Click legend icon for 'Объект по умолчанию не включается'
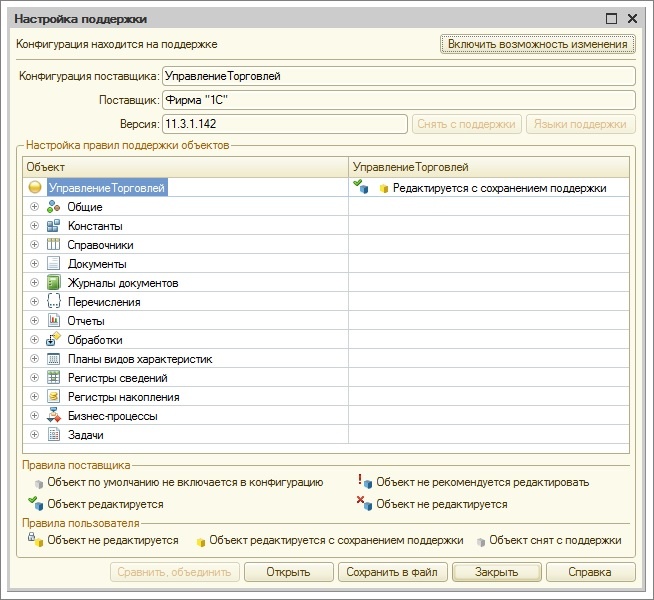Screen dimensions: 654x600 [39, 484]
